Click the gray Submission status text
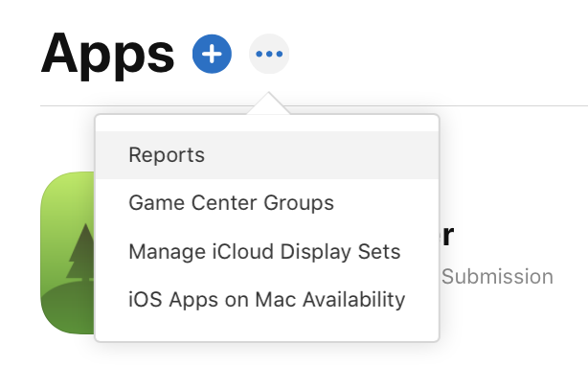Viewport: 588px width, 389px height. (496, 277)
